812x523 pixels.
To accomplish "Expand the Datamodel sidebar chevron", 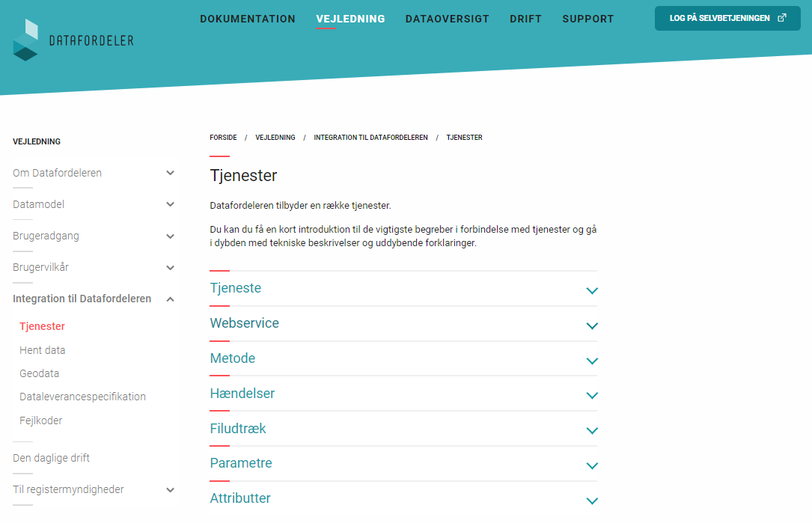I will pos(170,204).
